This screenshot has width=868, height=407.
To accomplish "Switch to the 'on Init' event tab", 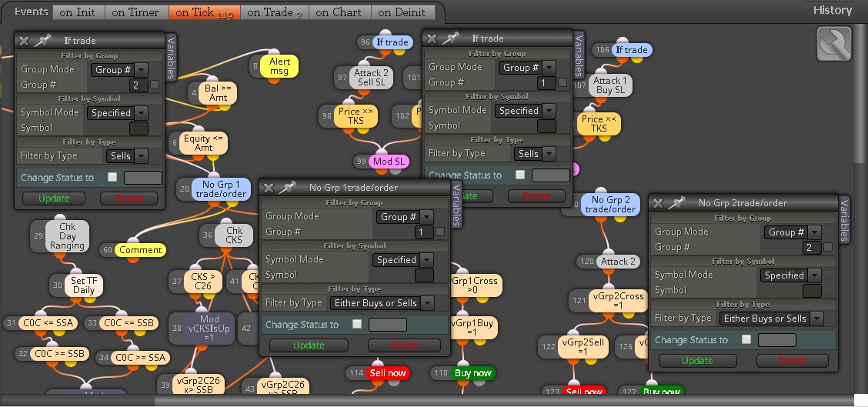I will pyautogui.click(x=77, y=12).
